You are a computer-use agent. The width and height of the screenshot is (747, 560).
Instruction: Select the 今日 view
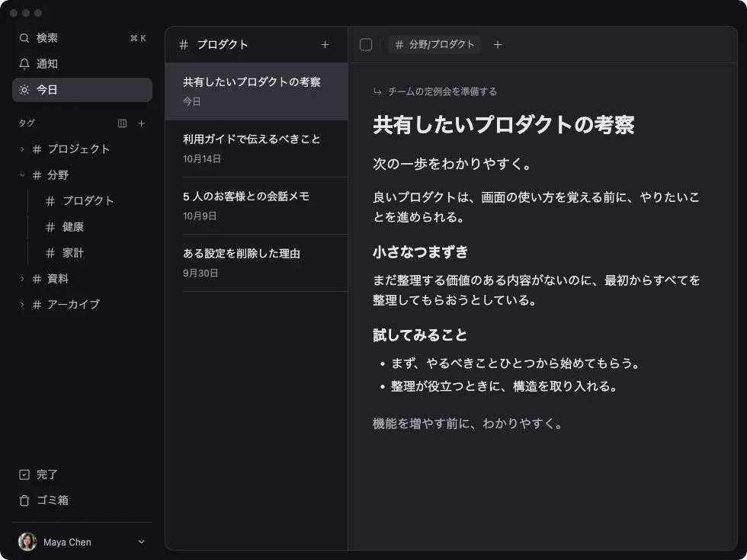click(x=82, y=90)
